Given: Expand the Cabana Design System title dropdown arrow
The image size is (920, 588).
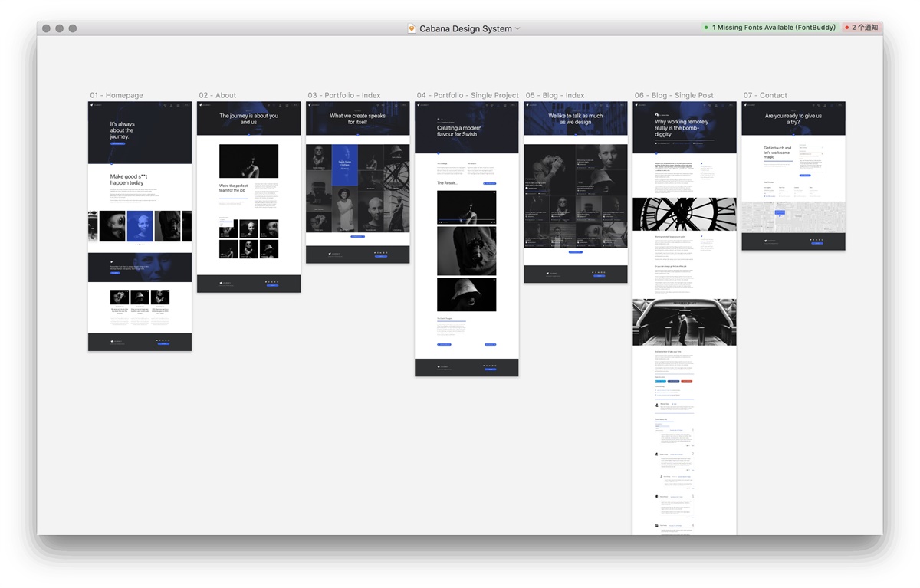Looking at the screenshot, I should click(x=517, y=28).
